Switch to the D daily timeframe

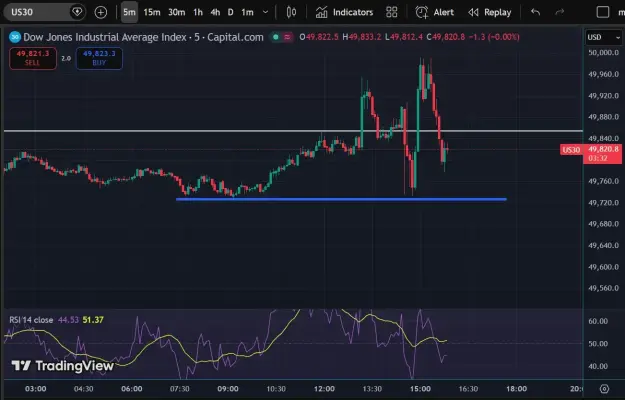(x=230, y=12)
